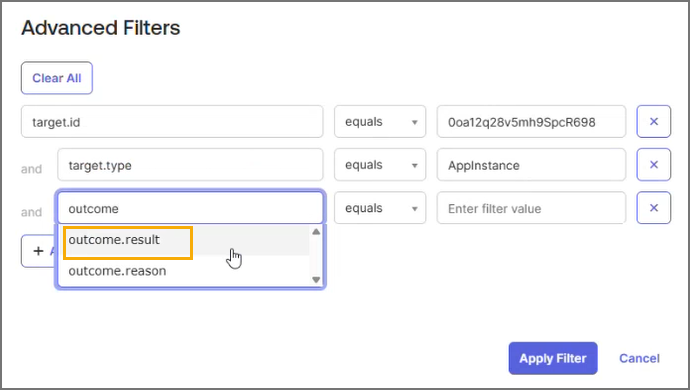Focus the target.id field input
The image size is (690, 390).
(x=172, y=121)
